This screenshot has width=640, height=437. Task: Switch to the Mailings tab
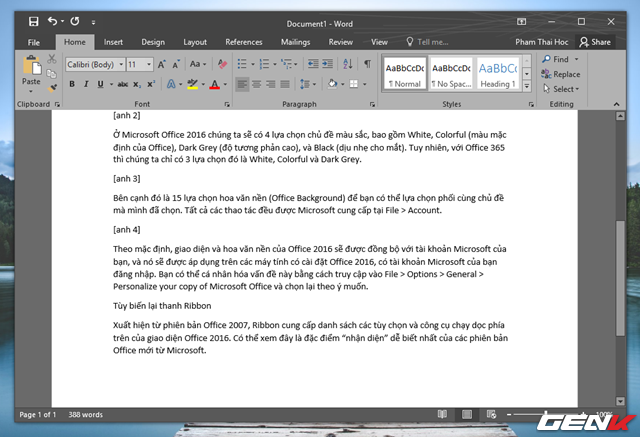[296, 42]
